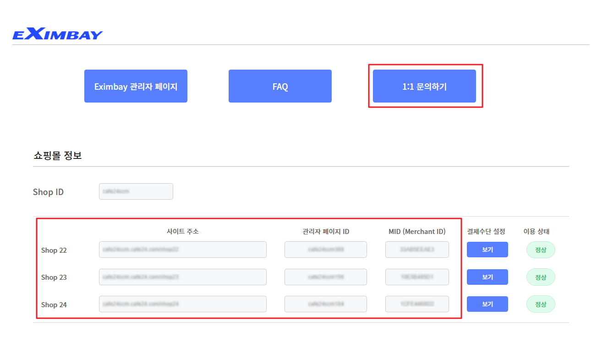The image size is (602, 364).
Task: Focus the Shop 22 MID field
Action: click(x=417, y=250)
